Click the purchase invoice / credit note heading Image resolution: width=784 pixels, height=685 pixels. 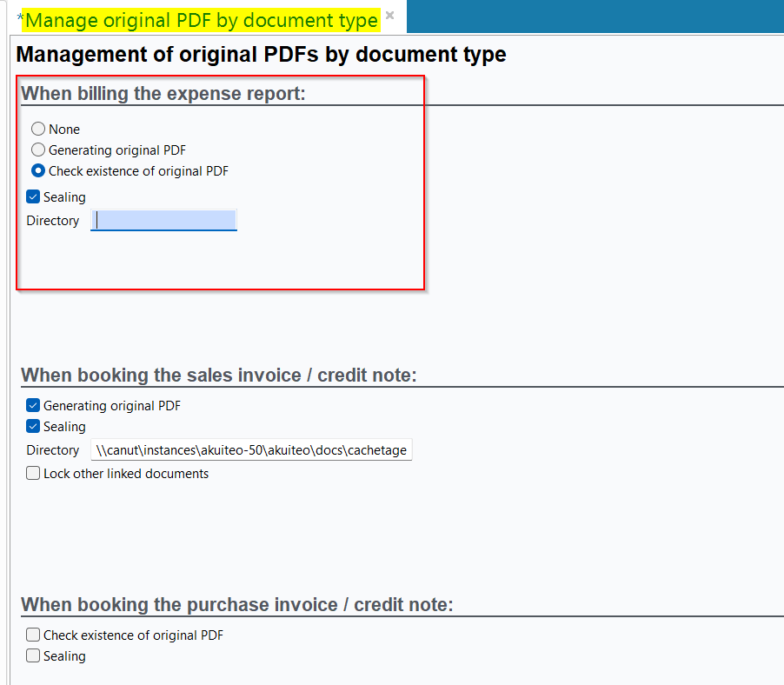[237, 605]
